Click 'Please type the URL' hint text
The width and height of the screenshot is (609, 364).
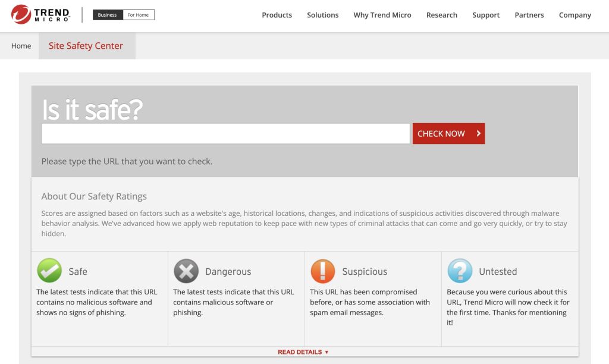(x=127, y=161)
